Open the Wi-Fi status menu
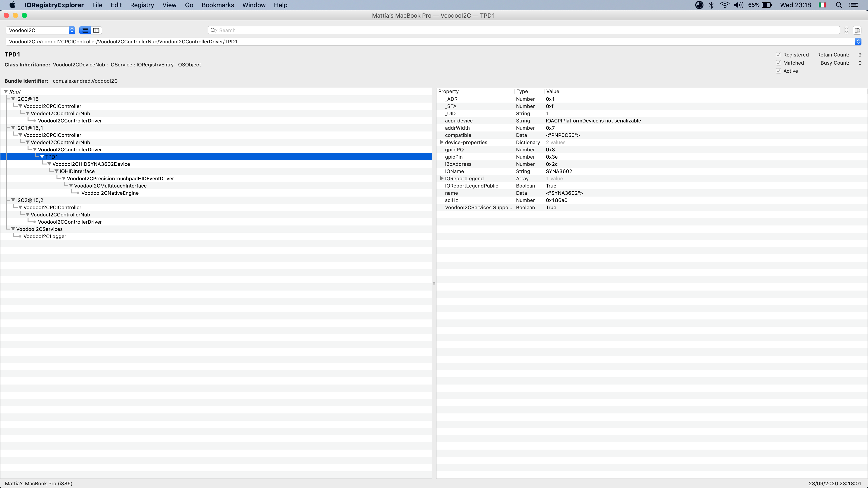The image size is (868, 488). 724,5
